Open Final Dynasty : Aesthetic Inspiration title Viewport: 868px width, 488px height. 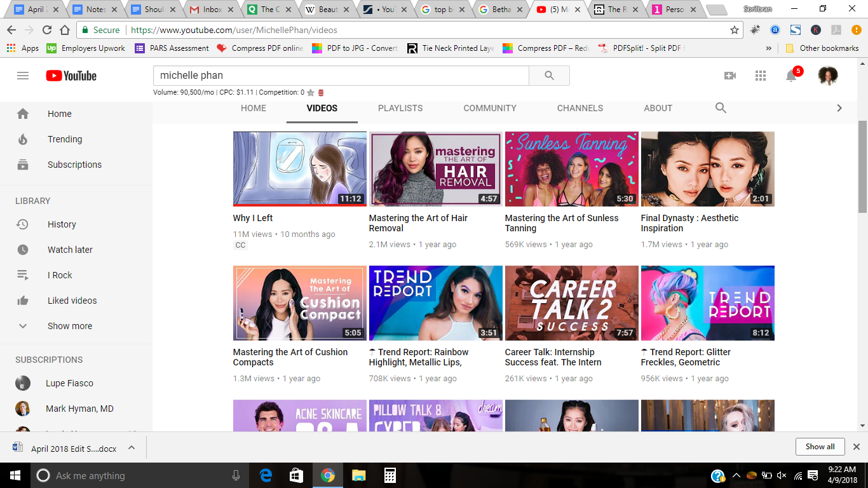(689, 223)
